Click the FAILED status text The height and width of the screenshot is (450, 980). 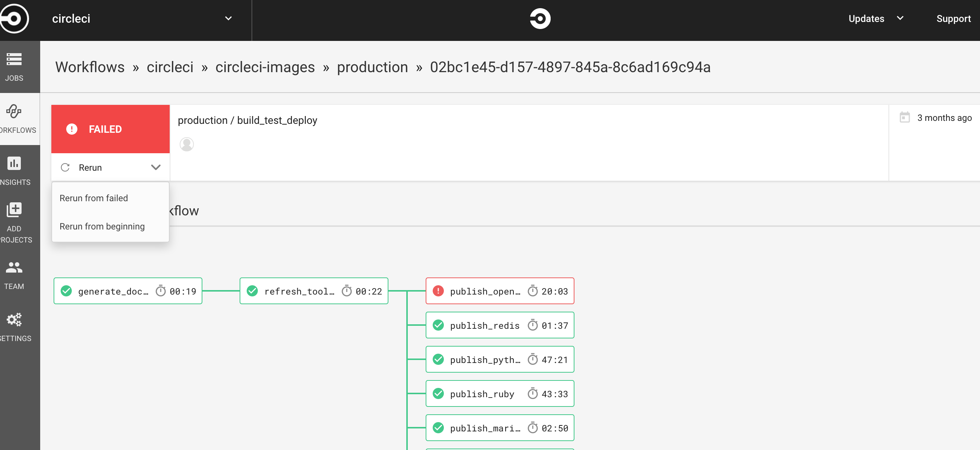[105, 129]
